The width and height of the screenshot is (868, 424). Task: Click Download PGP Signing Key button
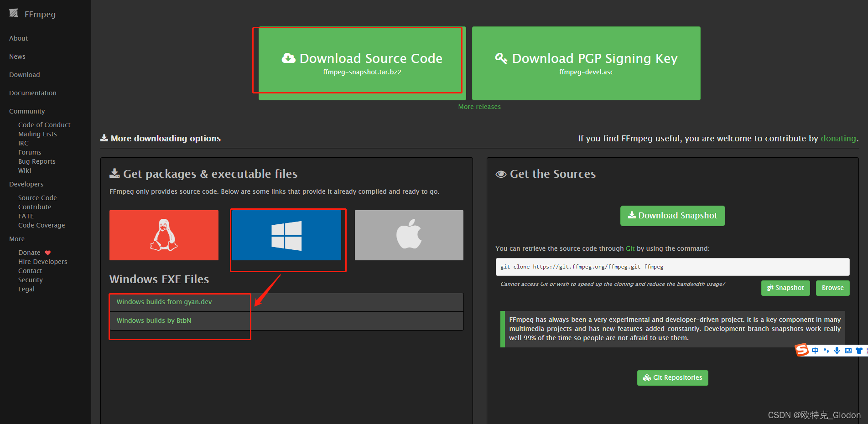pyautogui.click(x=586, y=63)
